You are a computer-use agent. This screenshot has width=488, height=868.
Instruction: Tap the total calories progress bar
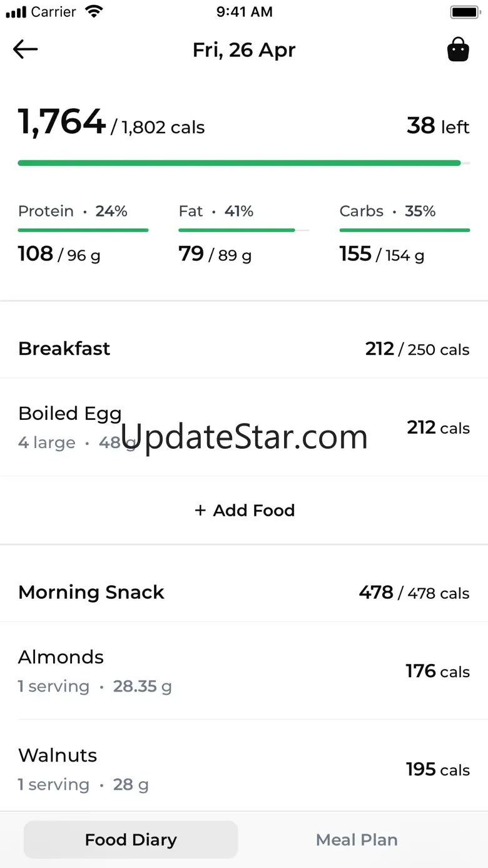point(244,163)
